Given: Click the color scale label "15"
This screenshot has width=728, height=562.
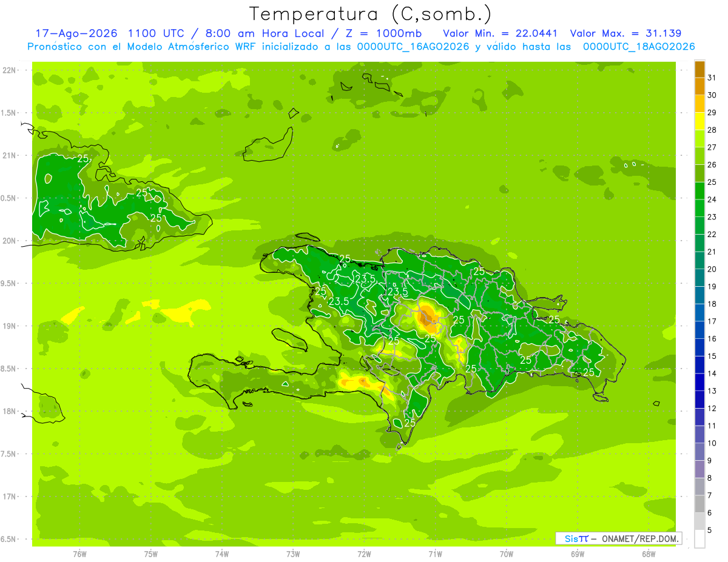Looking at the screenshot, I should pyautogui.click(x=712, y=356).
